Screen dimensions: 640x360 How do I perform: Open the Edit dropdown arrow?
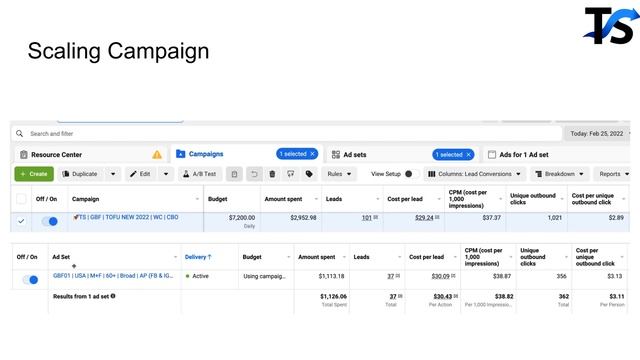pos(166,174)
